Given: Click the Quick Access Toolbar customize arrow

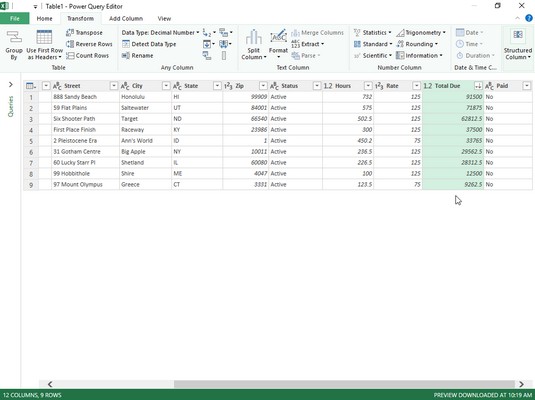Looking at the screenshot, I should [35, 6].
